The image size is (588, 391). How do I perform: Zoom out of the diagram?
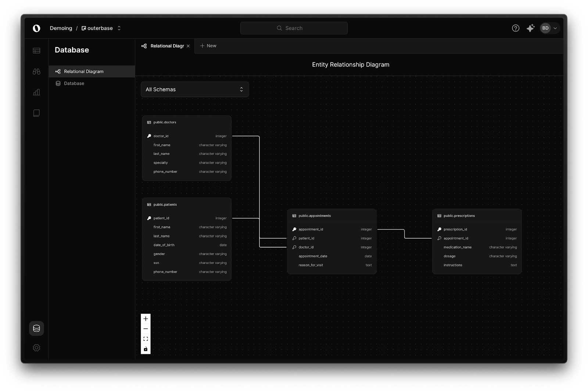[x=146, y=329]
